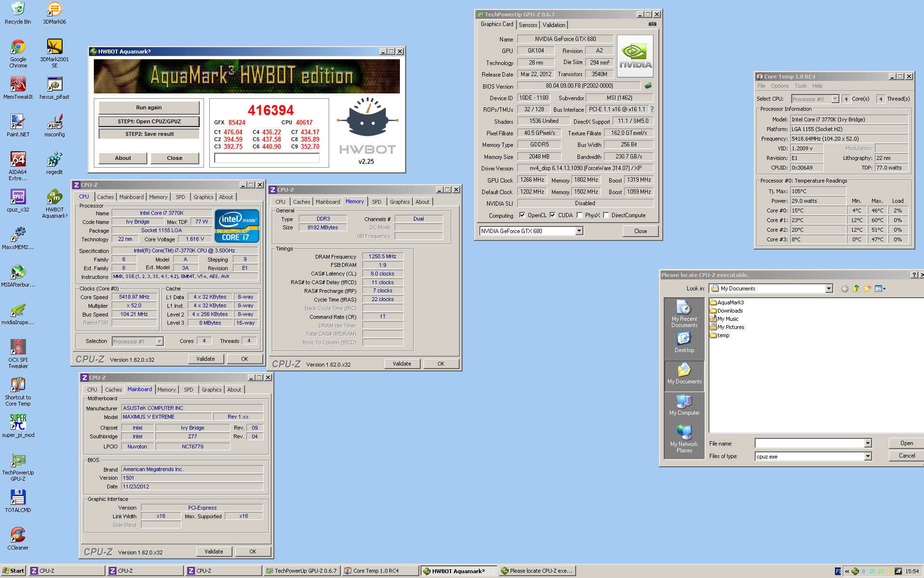
Task: Open the 3DMark06 desktop shortcut
Action: point(54,13)
